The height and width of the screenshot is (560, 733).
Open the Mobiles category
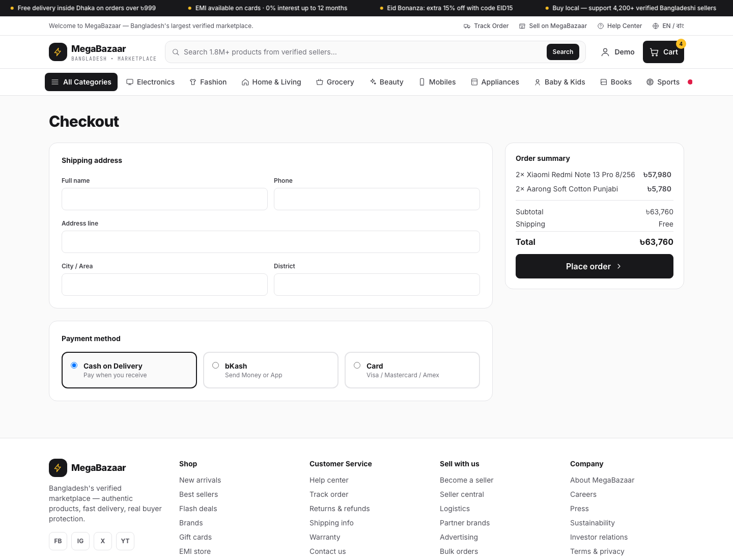[x=437, y=82]
